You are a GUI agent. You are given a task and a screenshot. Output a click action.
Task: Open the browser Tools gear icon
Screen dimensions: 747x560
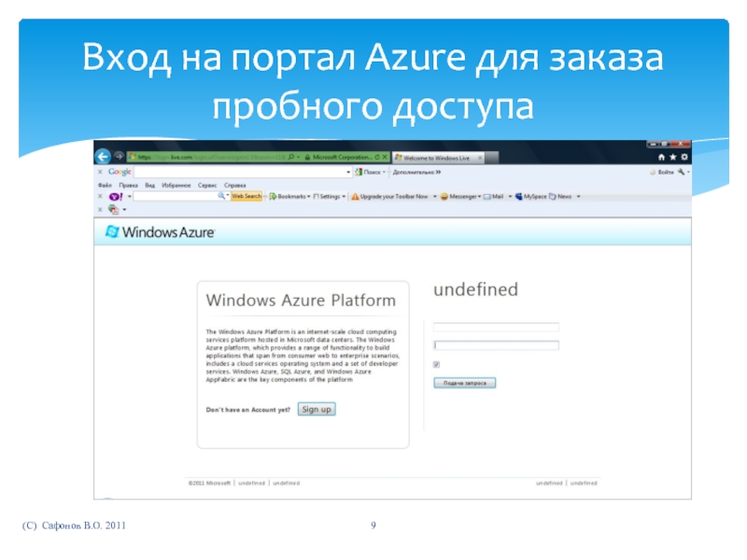pos(684,157)
